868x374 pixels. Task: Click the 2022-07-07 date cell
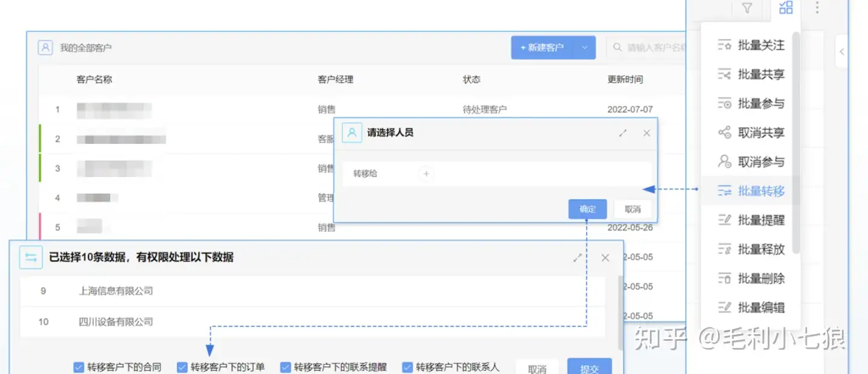pos(630,110)
